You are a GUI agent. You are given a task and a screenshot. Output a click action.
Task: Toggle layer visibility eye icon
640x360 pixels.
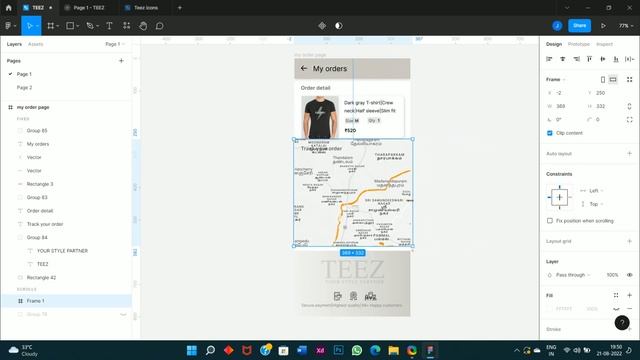coord(629,275)
